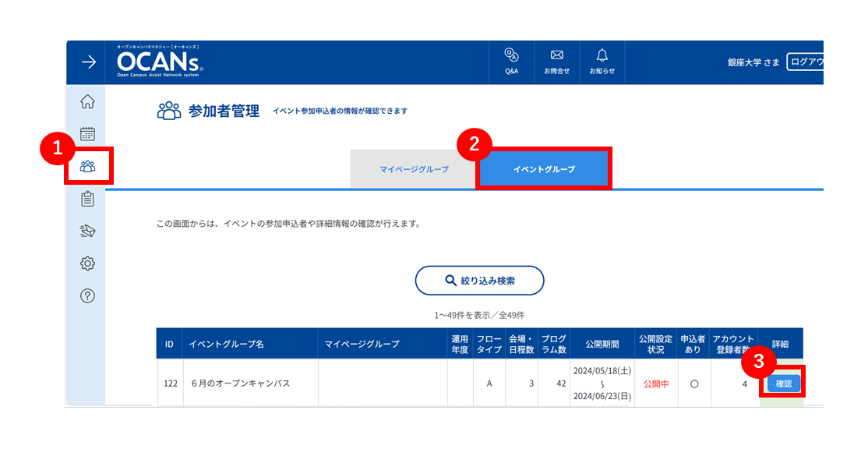Open the お問合せ mail icon
The height and width of the screenshot is (456, 868).
[x=557, y=62]
